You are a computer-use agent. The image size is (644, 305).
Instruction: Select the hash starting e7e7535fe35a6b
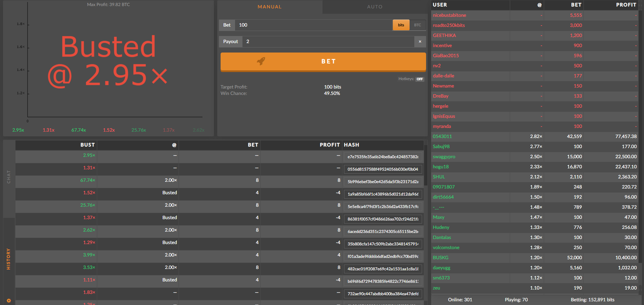tap(383, 157)
